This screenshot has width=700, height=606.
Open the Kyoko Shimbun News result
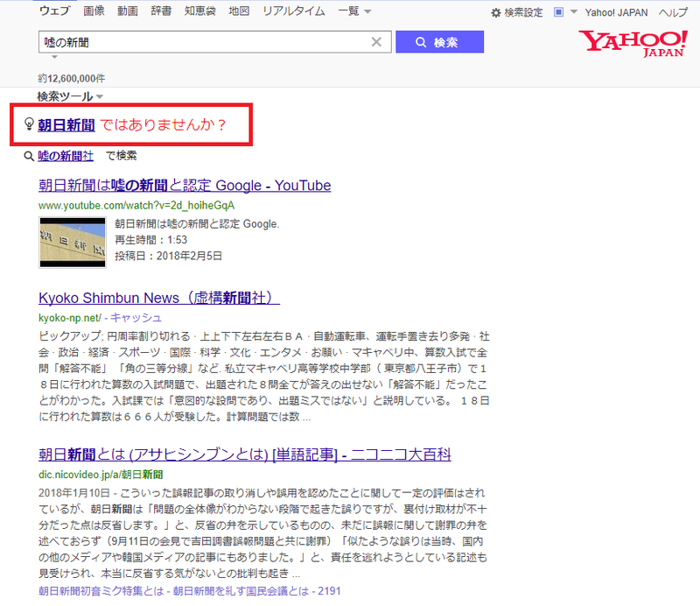coord(159,298)
